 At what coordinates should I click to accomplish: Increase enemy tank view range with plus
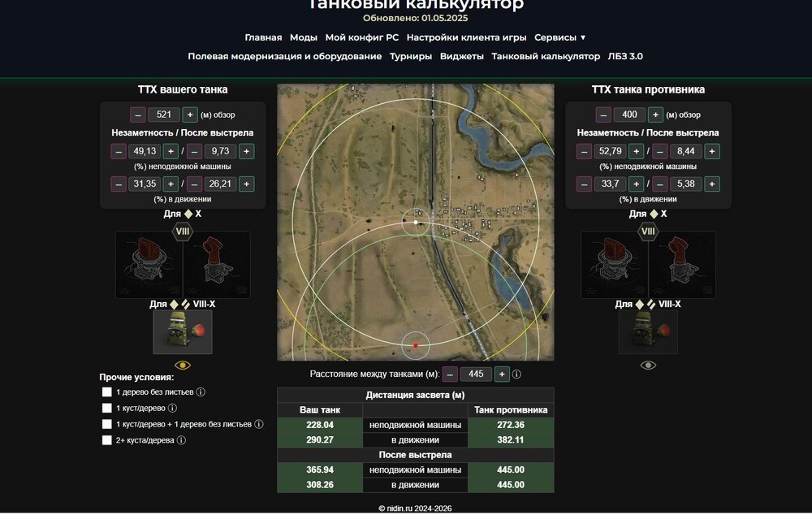655,115
